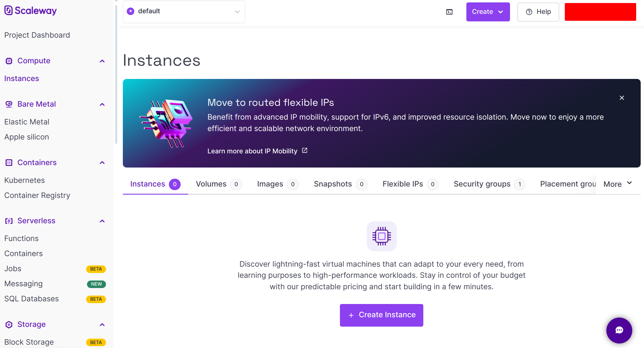This screenshot has width=644, height=348.
Task: Open Serverless Functions page
Action: click(21, 239)
